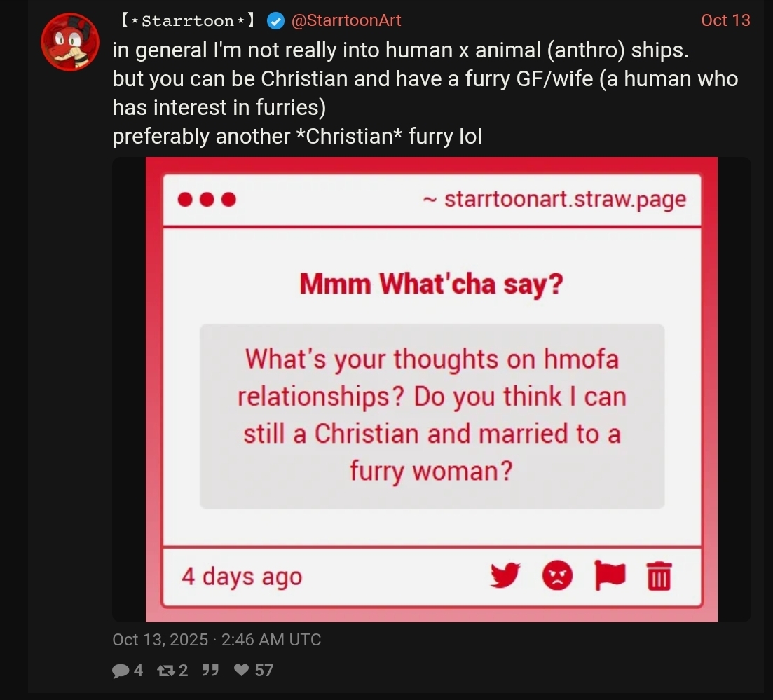Open the Oct 13 date link
The height and width of the screenshot is (700, 773).
click(725, 20)
